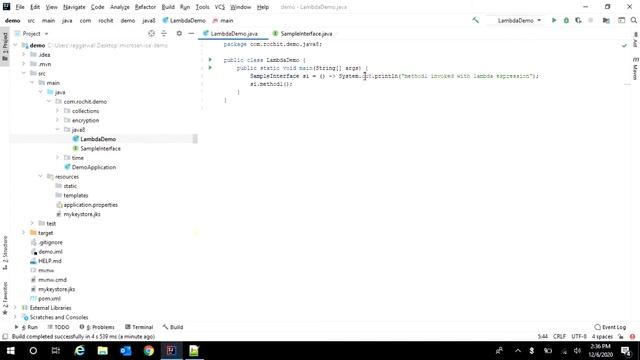Click the Stop run button
This screenshot has width=640, height=360.
[x=591, y=20]
